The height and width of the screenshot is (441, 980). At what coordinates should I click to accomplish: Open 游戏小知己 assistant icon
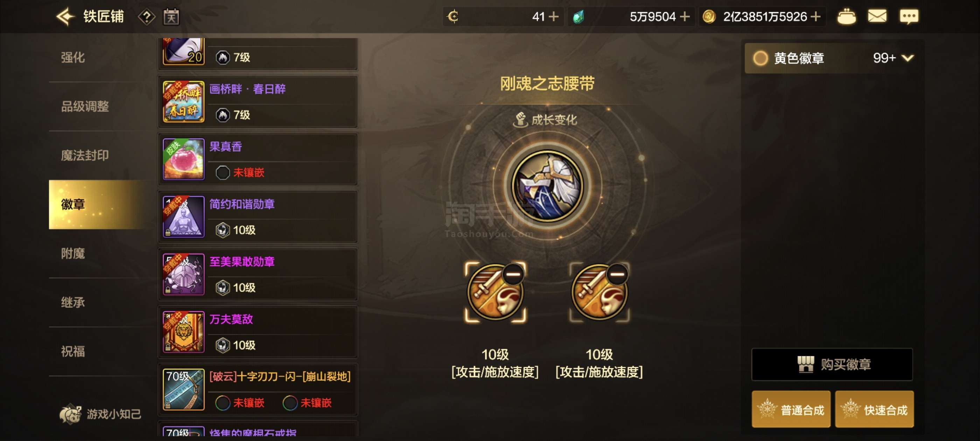click(71, 414)
